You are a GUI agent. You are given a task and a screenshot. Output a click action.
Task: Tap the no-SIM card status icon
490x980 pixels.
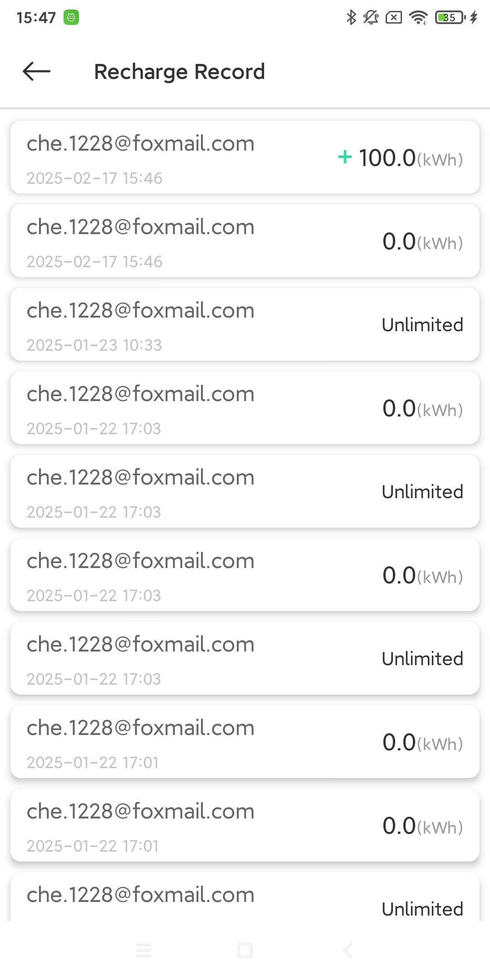pyautogui.click(x=393, y=18)
